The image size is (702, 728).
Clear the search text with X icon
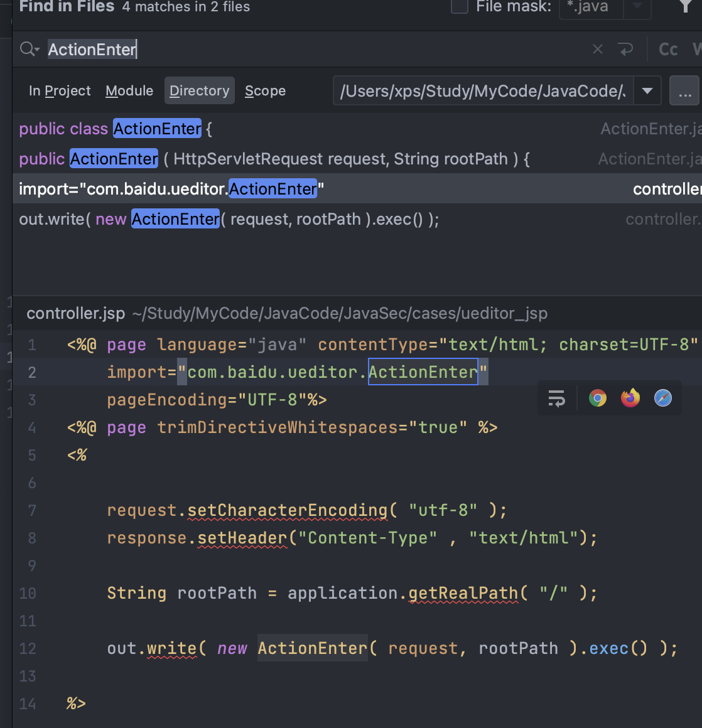pos(598,49)
